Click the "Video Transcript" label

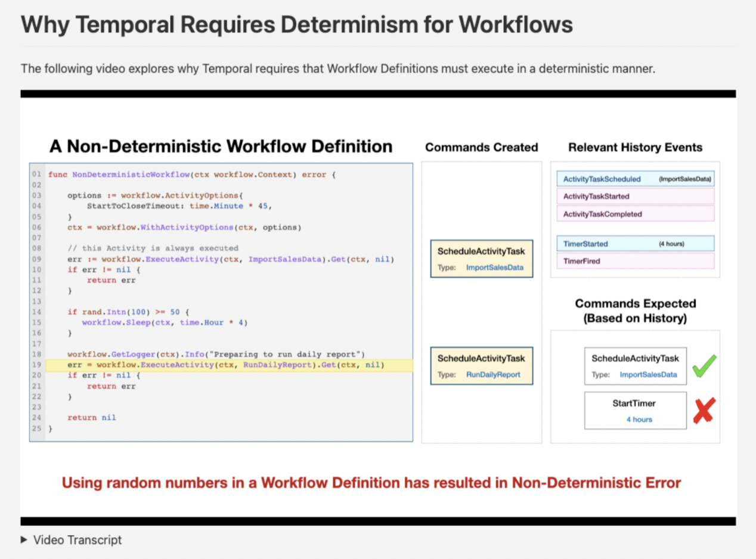point(78,540)
